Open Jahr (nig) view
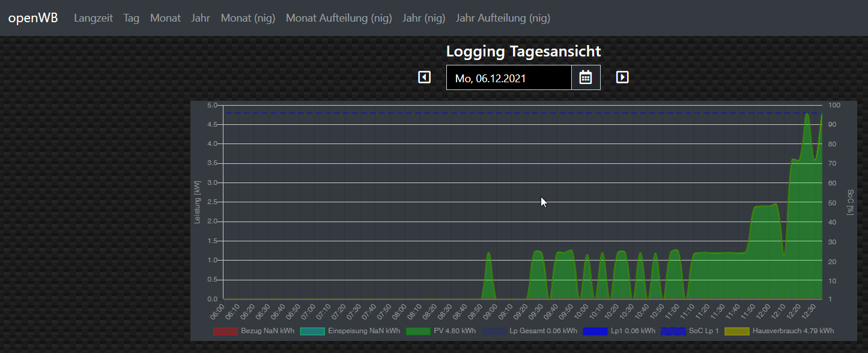 click(424, 18)
